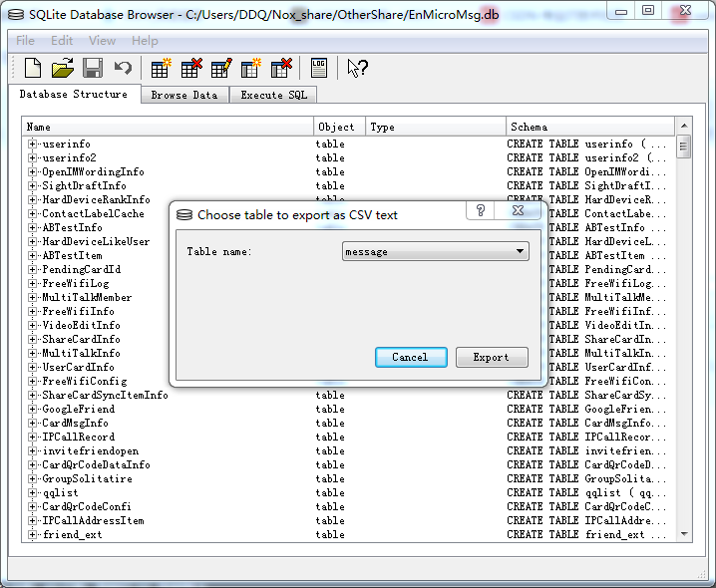Image resolution: width=716 pixels, height=588 pixels.
Task: Select the ContactLabelCache tree row
Action: pyautogui.click(x=93, y=213)
